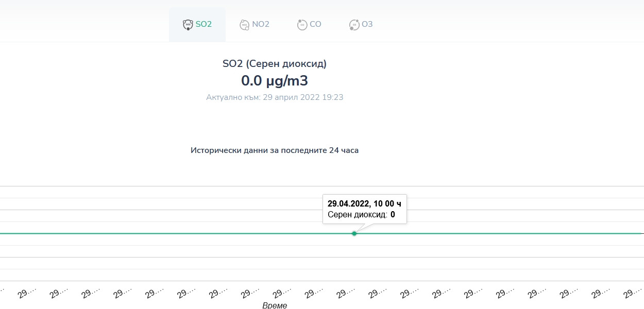Image resolution: width=644 pixels, height=309 pixels.
Task: Click the rightmost x-axis date label
Action: tap(633, 294)
